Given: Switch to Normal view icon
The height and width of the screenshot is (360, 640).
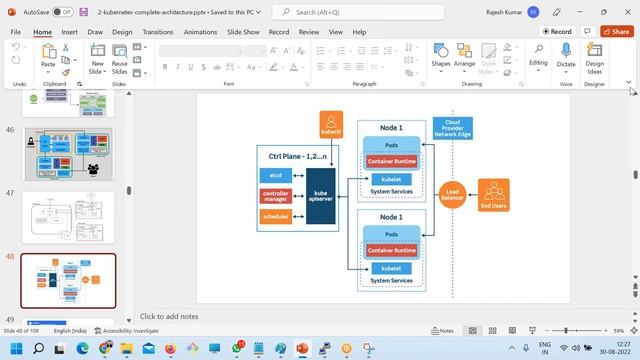Looking at the screenshot, I should pyautogui.click(x=473, y=331).
